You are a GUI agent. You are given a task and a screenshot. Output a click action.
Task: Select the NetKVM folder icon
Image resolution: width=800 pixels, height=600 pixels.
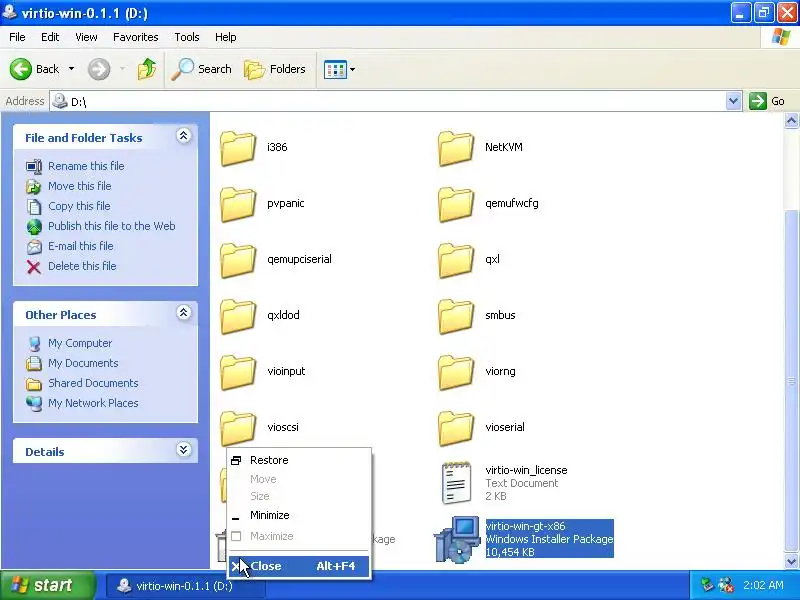(x=456, y=148)
